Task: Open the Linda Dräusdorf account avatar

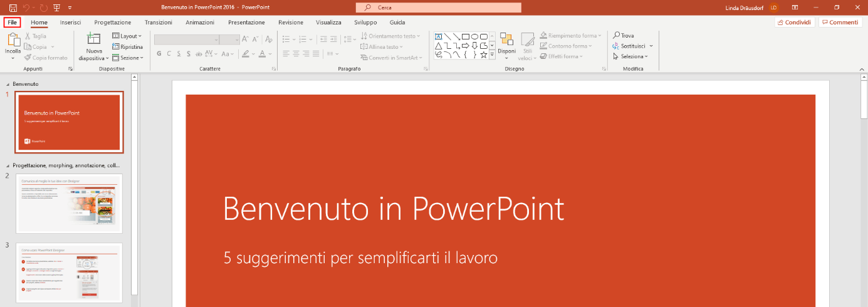Action: point(774,7)
